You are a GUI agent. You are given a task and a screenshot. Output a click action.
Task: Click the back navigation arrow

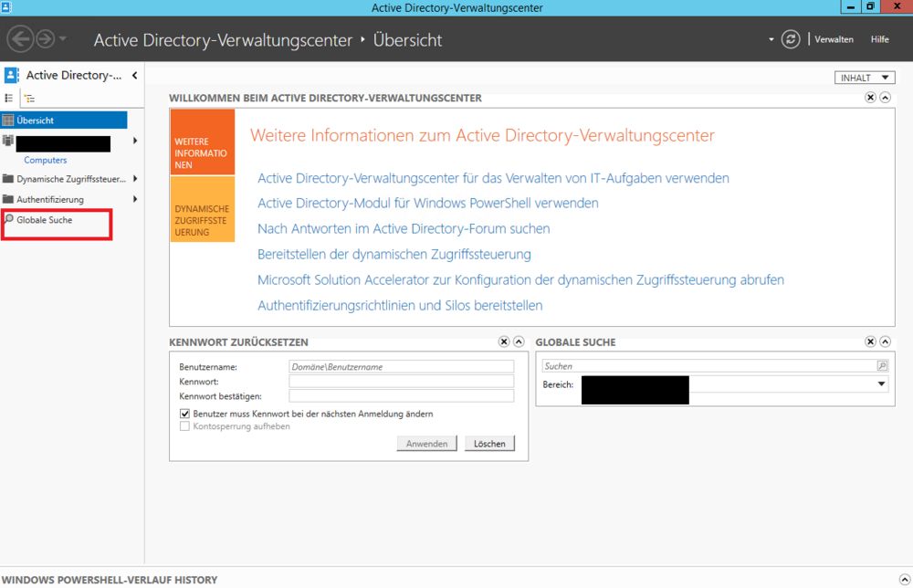(20, 39)
